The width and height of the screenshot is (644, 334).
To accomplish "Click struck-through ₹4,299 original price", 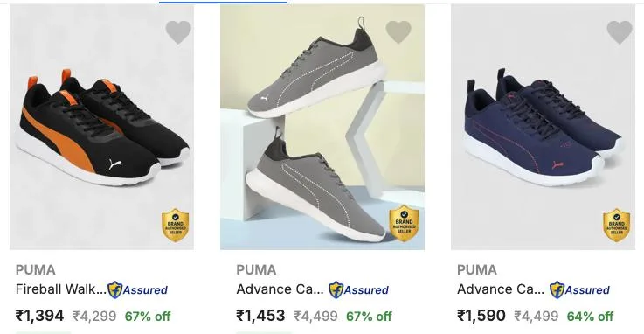I will [x=94, y=317].
